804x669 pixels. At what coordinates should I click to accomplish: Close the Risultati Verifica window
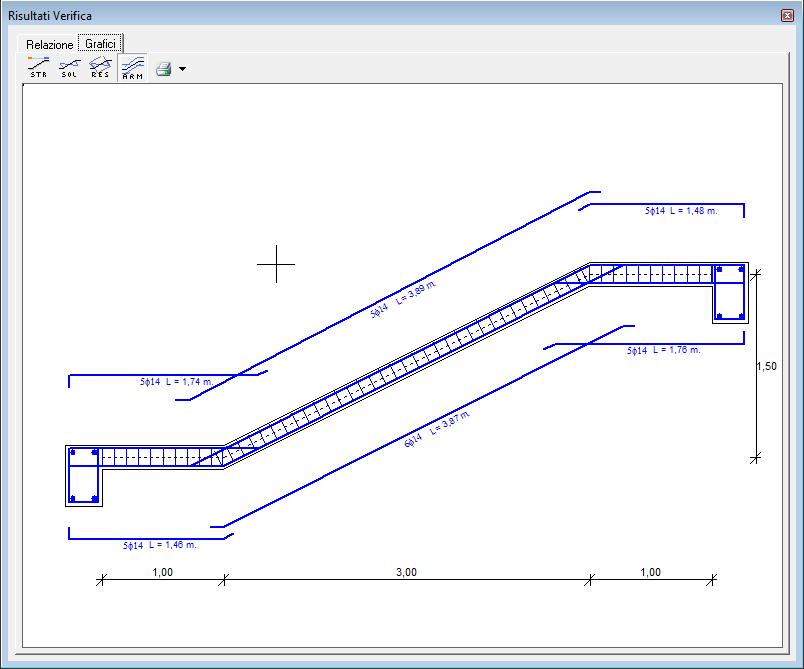tap(787, 15)
